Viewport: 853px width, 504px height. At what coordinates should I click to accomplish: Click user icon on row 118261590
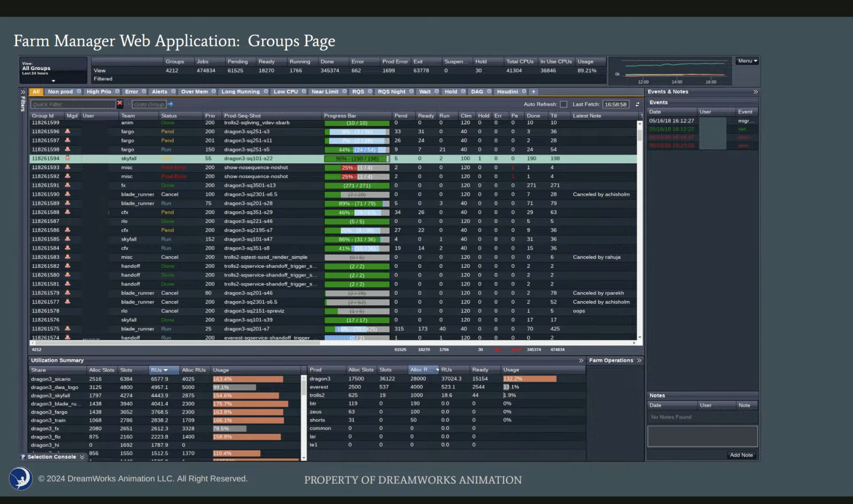[x=68, y=194]
